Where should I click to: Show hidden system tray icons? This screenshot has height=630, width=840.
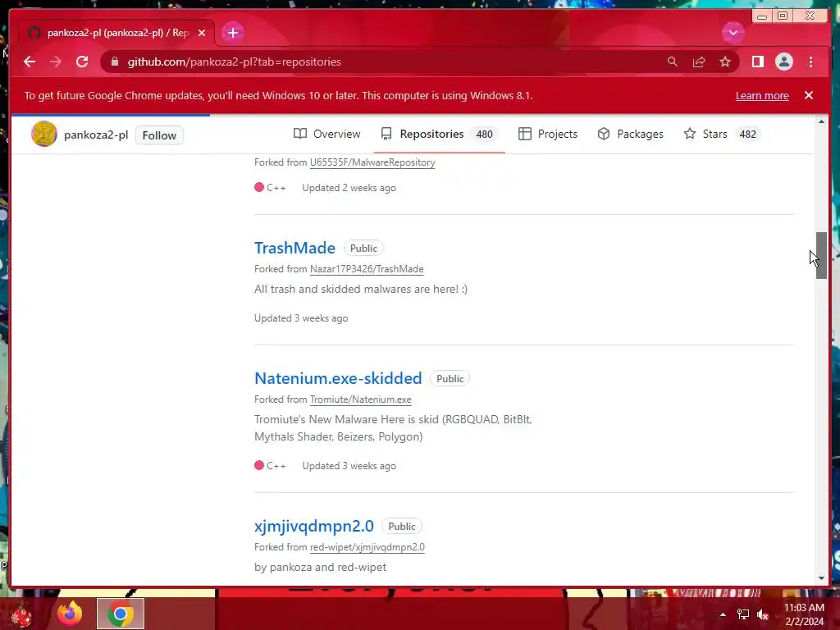723,614
